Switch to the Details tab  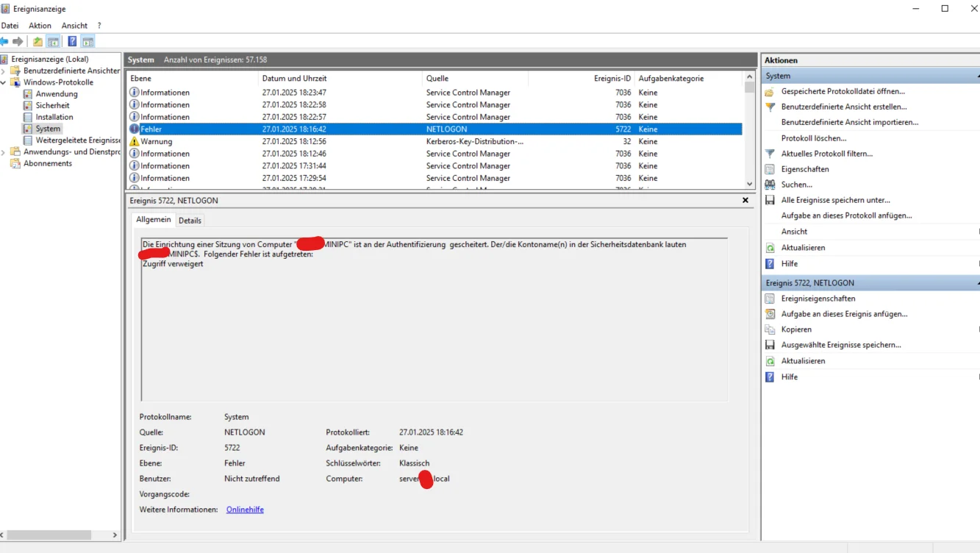[x=190, y=221]
